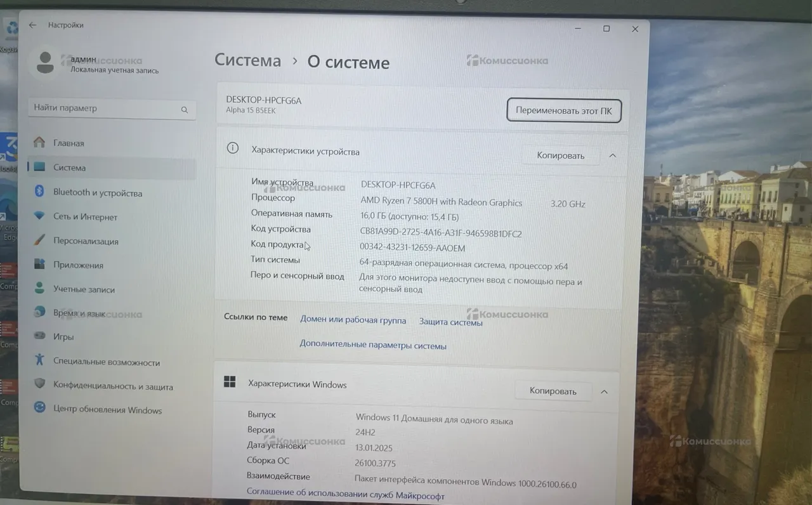
Task: Click the edition text Windows 11 Домашняя
Action: click(x=435, y=418)
